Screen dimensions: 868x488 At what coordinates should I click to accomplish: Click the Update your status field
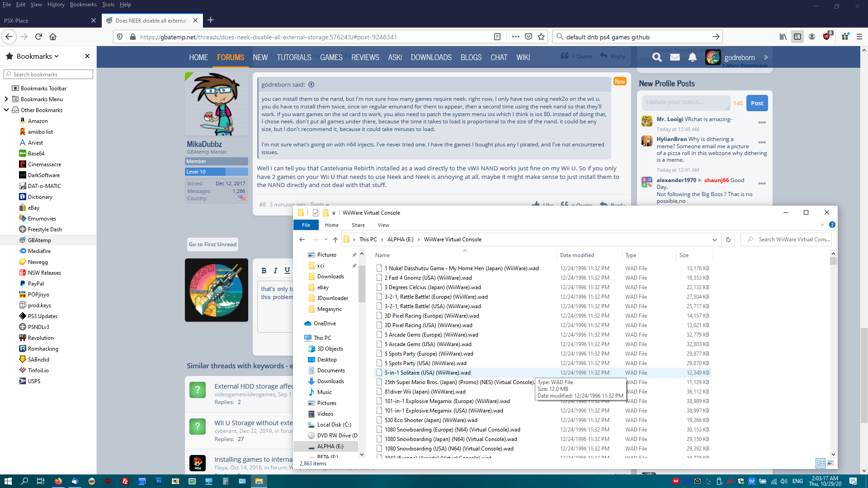tap(686, 103)
